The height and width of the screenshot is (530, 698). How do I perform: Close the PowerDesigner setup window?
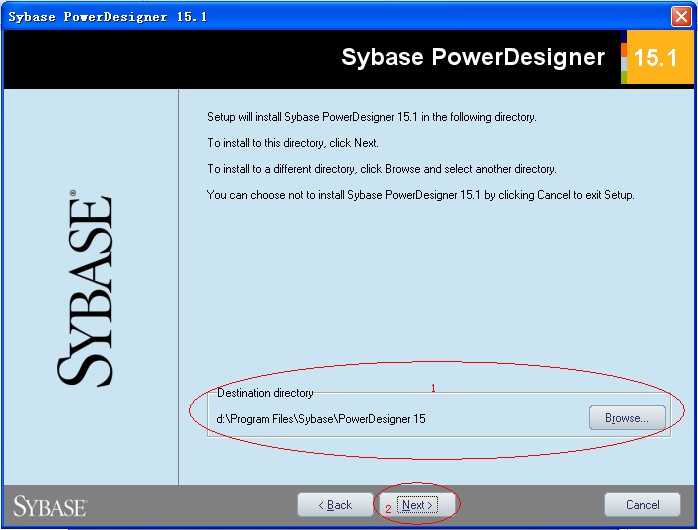681,16
